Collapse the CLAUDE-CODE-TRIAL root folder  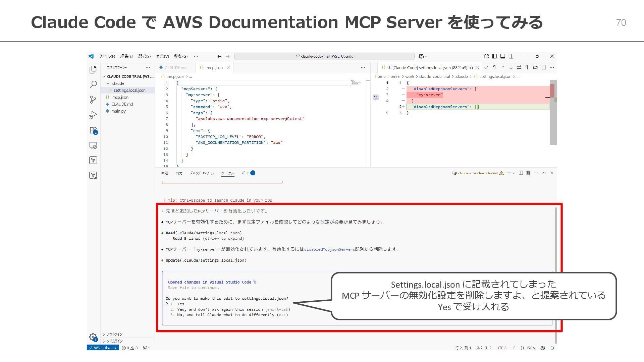click(104, 76)
